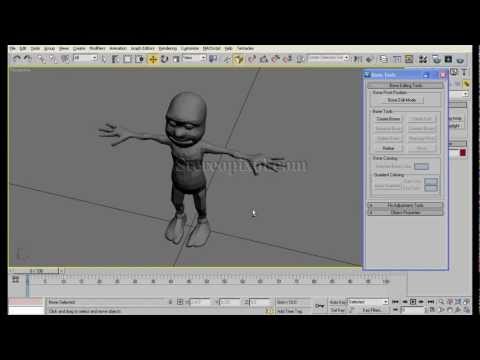The height and width of the screenshot is (360, 480).
Task: Click the Redo icon in main toolbar
Action: (x=28, y=59)
